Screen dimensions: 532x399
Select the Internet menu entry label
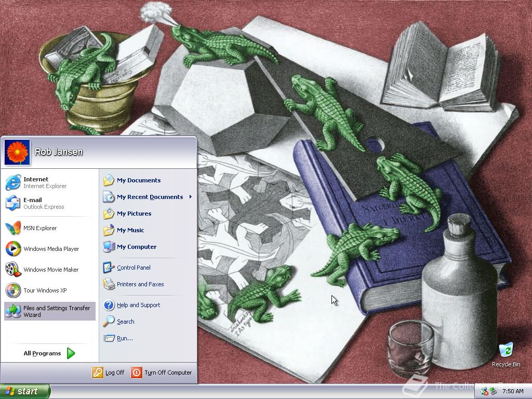pyautogui.click(x=36, y=179)
